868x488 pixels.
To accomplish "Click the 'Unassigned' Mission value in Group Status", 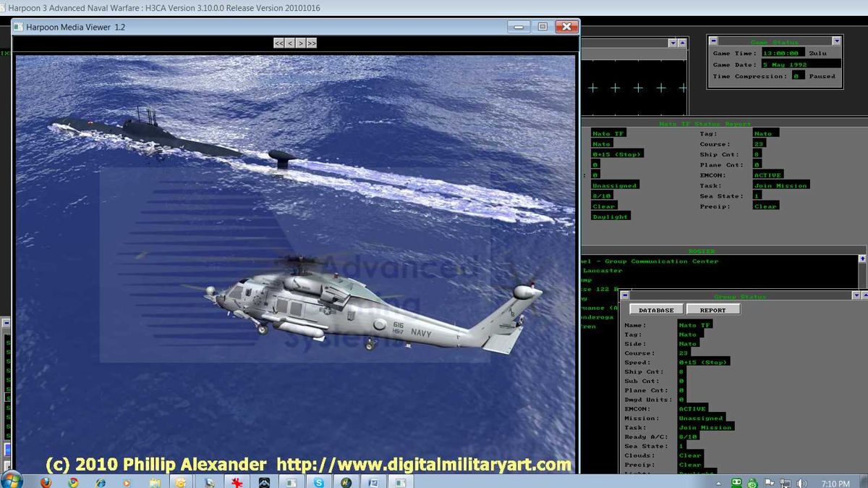I will pyautogui.click(x=701, y=418).
